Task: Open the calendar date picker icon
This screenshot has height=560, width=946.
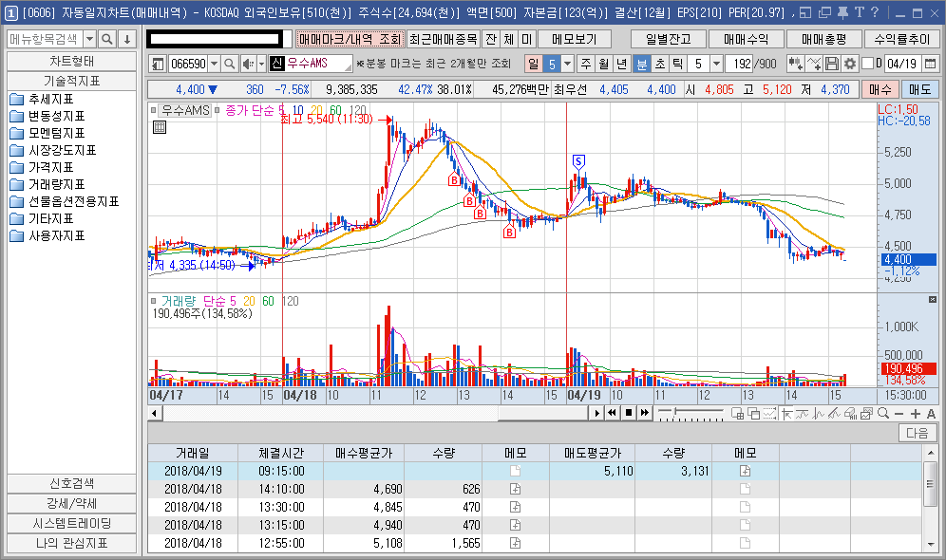Action: (x=930, y=64)
